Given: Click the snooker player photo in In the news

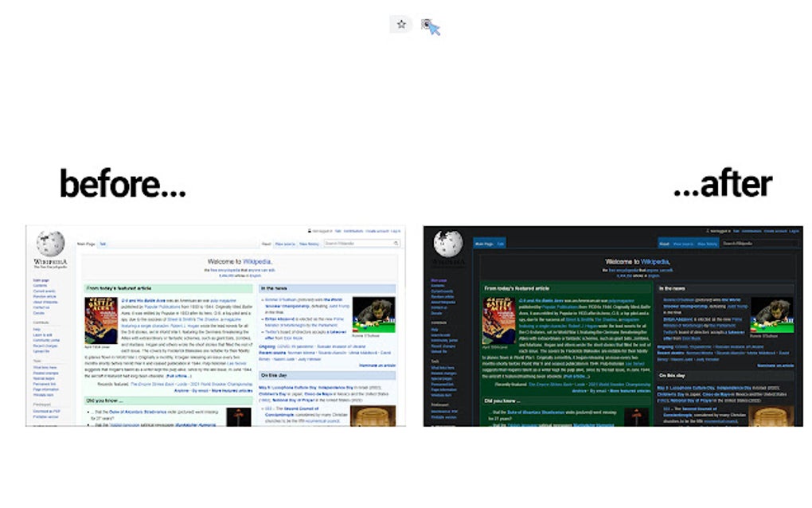Looking at the screenshot, I should pyautogui.click(x=373, y=315).
